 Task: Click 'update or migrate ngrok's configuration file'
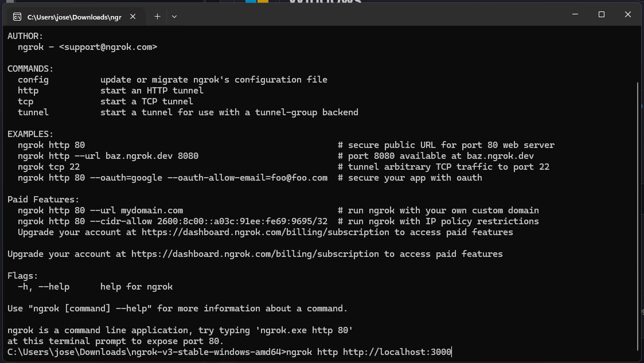(x=213, y=80)
